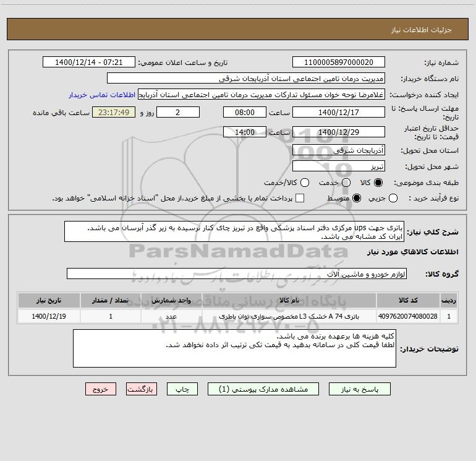Image resolution: width=476 pixels, height=461 pixels.
Task: Click the 14:00 validity time field
Action: point(245,132)
